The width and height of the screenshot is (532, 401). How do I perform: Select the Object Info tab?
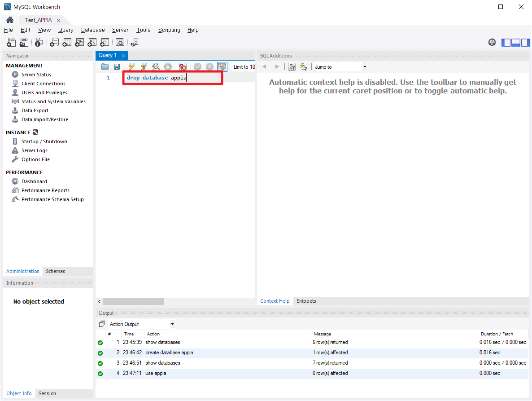19,393
